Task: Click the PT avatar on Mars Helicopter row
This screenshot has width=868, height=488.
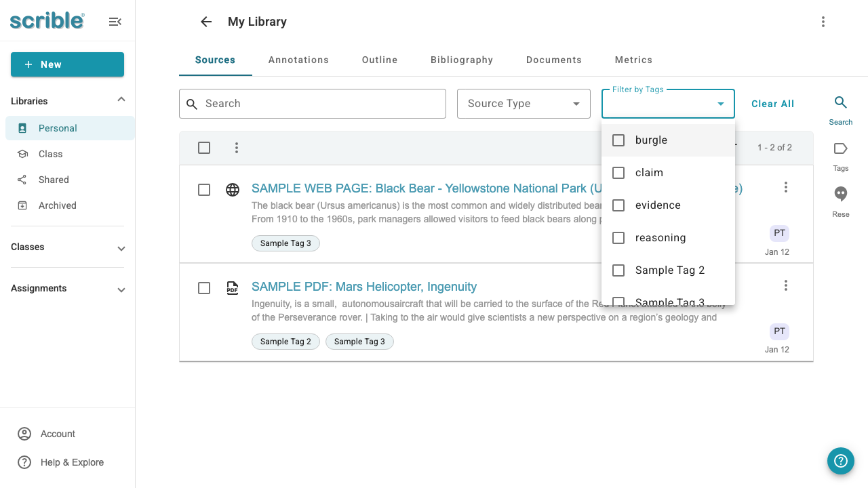Action: (780, 331)
